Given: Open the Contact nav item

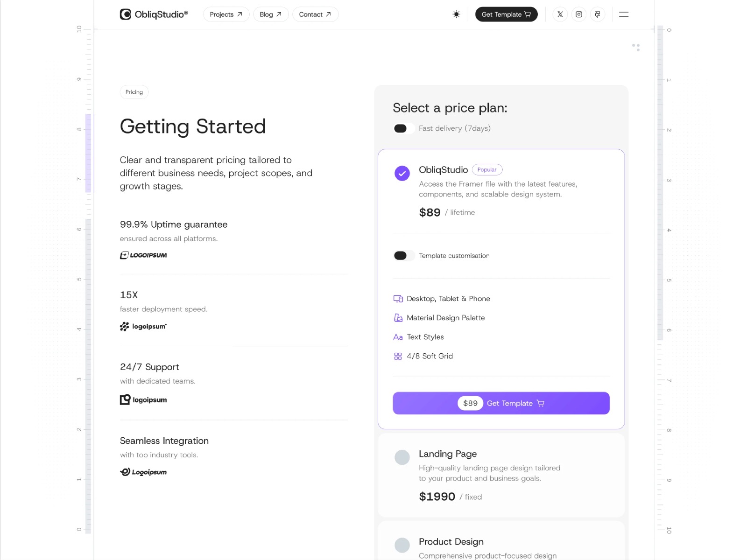Looking at the screenshot, I should 315,14.
